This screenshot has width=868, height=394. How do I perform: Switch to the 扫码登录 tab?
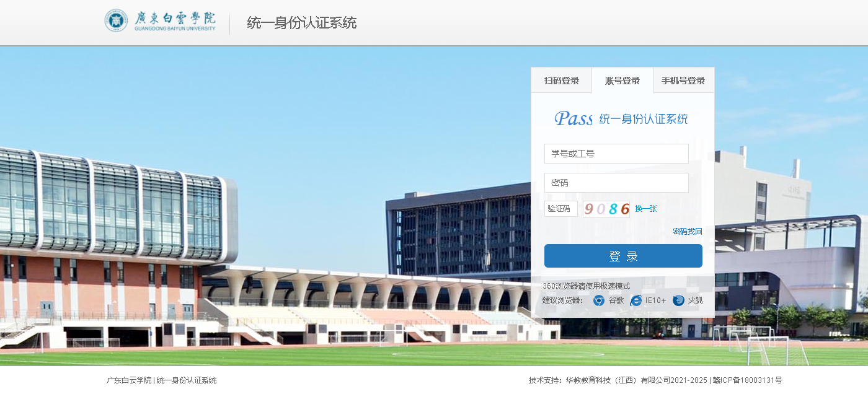pos(561,81)
